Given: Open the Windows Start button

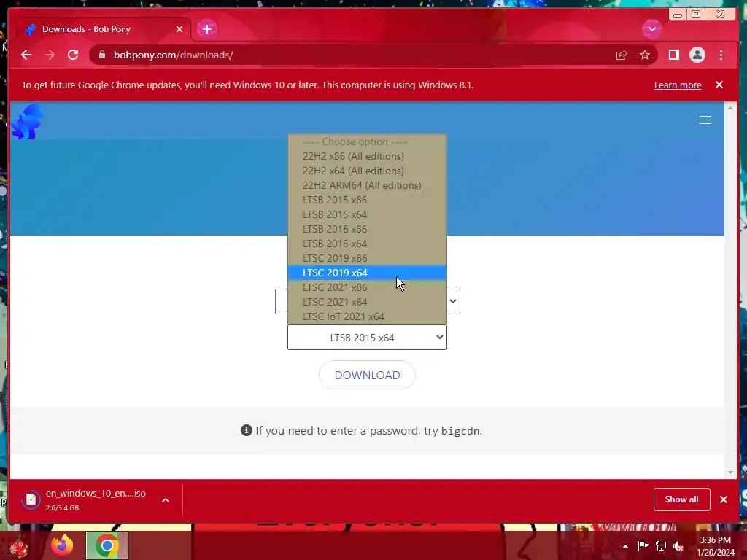Looking at the screenshot, I should click(19, 546).
